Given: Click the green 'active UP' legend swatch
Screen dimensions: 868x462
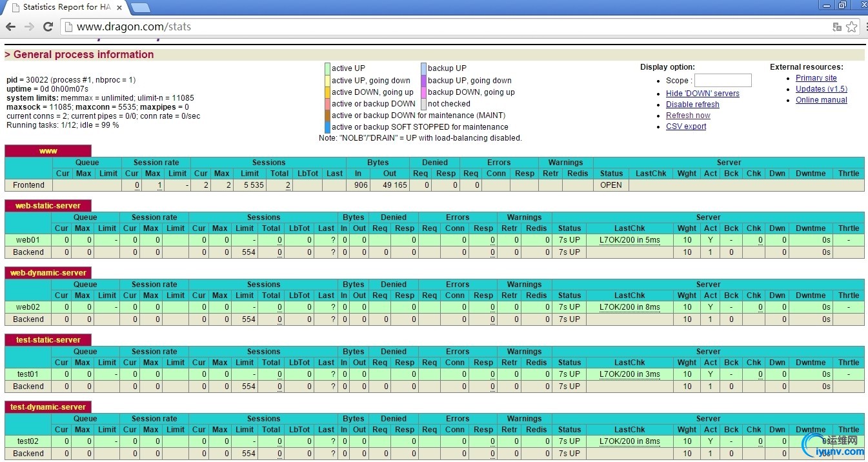Looking at the screenshot, I should pyautogui.click(x=327, y=68).
